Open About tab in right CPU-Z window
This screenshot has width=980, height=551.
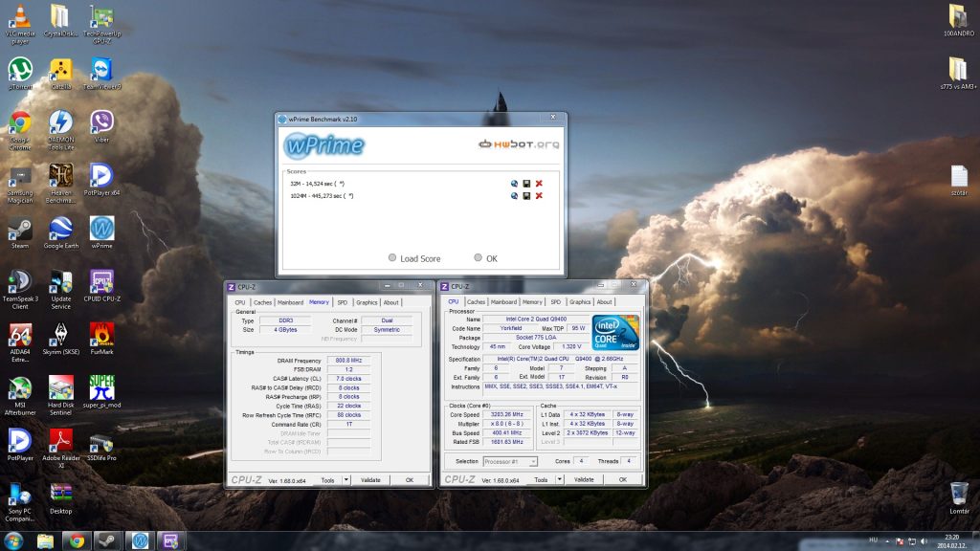(605, 301)
